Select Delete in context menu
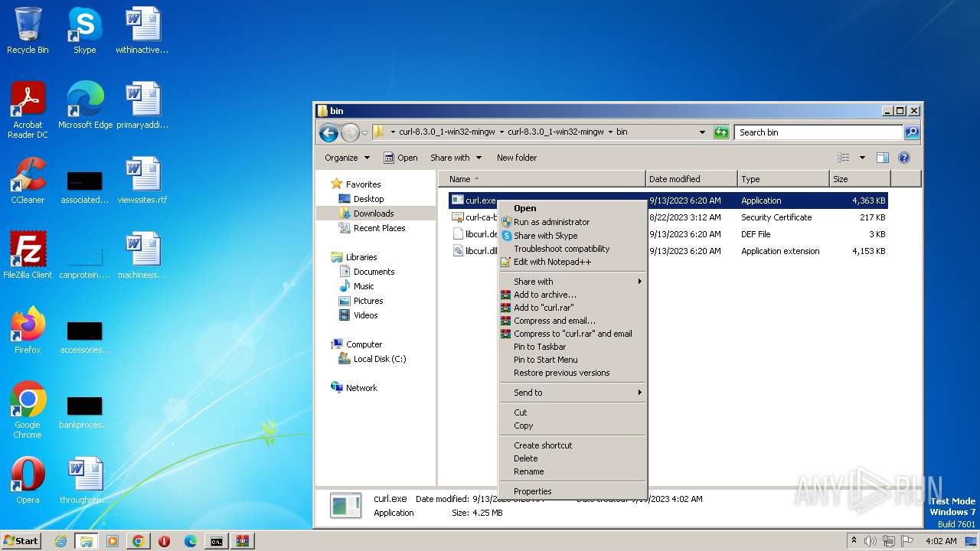The height and width of the screenshot is (551, 980). pos(571,458)
